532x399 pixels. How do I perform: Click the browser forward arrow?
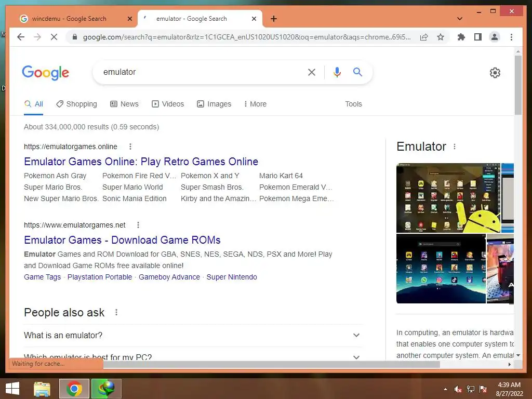37,37
